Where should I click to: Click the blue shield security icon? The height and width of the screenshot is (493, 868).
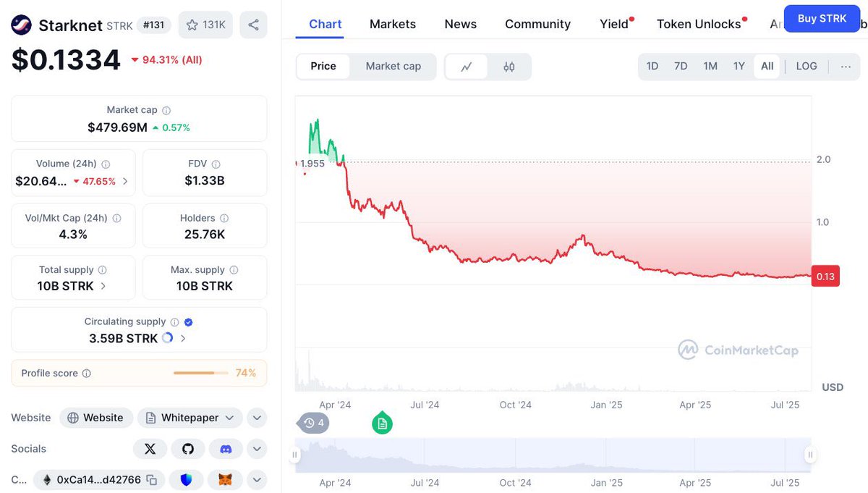pos(186,480)
